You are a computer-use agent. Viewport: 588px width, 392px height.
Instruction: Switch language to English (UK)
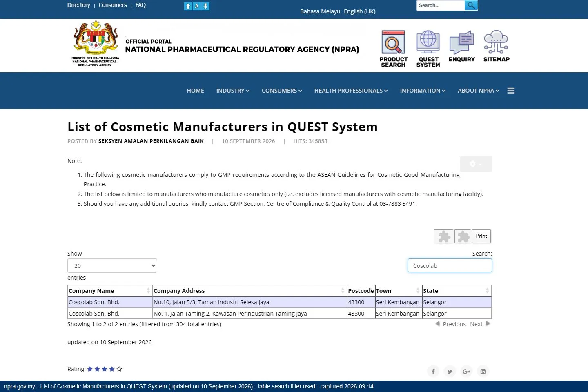(x=360, y=11)
